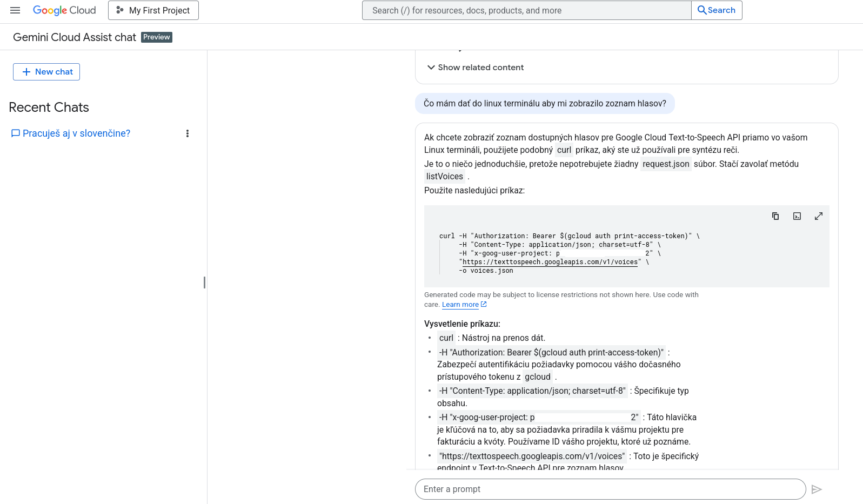Click the Preview badge
863x504 pixels.
pos(157,37)
